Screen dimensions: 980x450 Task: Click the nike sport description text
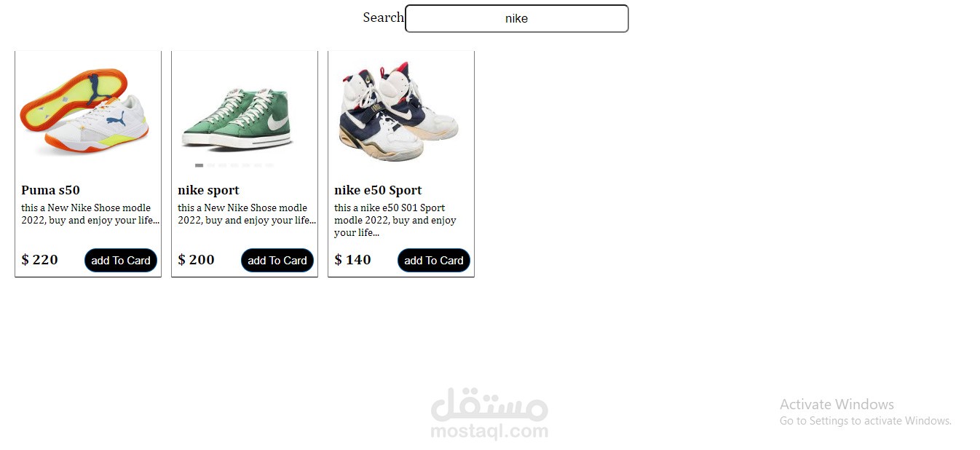click(x=247, y=214)
